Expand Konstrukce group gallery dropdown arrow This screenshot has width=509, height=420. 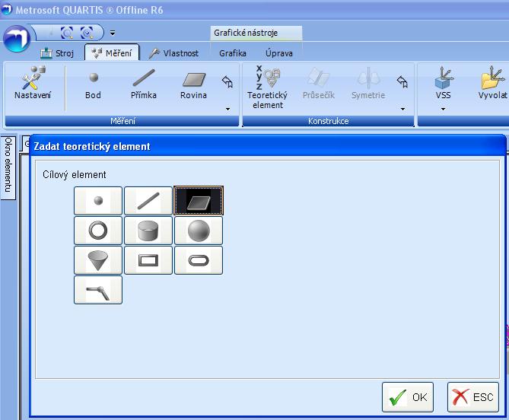pyautogui.click(x=402, y=109)
